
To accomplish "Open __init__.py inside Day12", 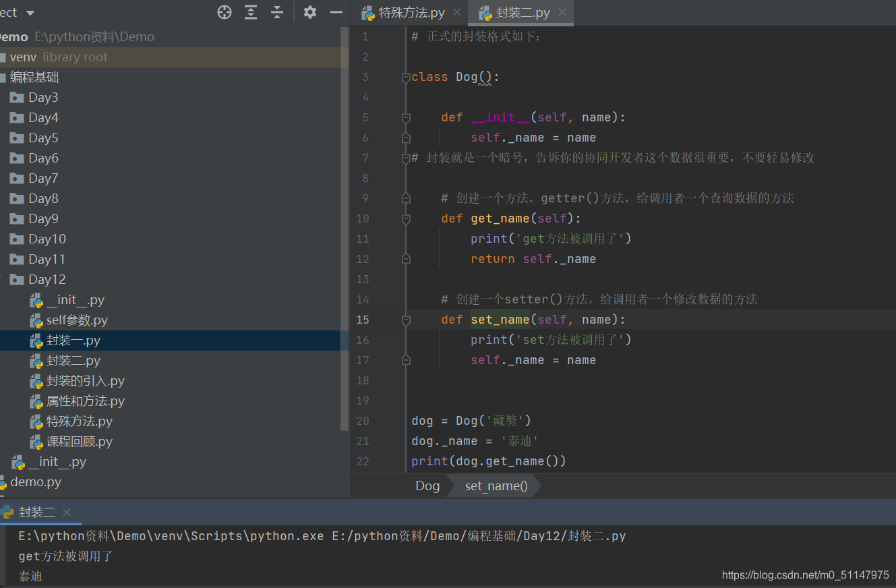I will pyautogui.click(x=75, y=300).
